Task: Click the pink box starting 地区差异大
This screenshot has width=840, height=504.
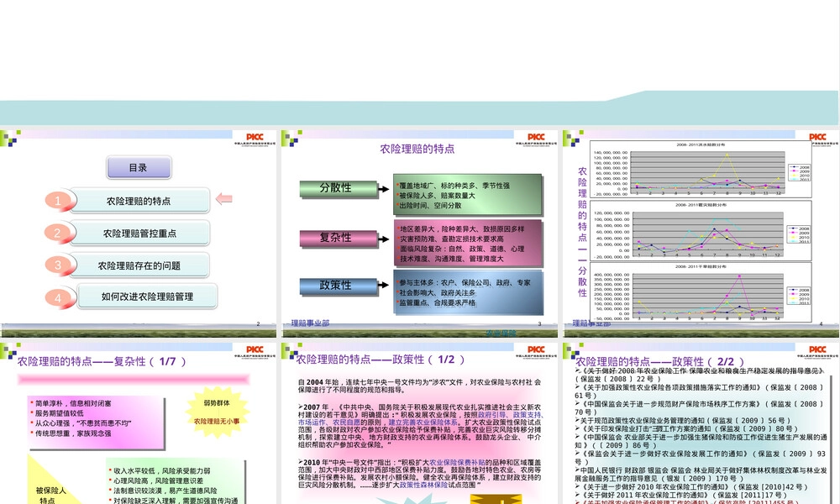Action: 468,243
